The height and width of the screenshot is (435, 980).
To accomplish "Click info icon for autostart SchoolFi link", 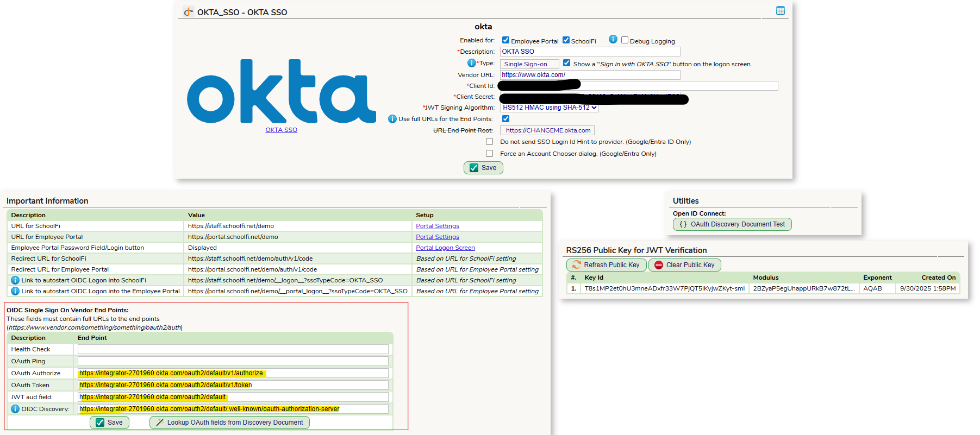I will [15, 280].
